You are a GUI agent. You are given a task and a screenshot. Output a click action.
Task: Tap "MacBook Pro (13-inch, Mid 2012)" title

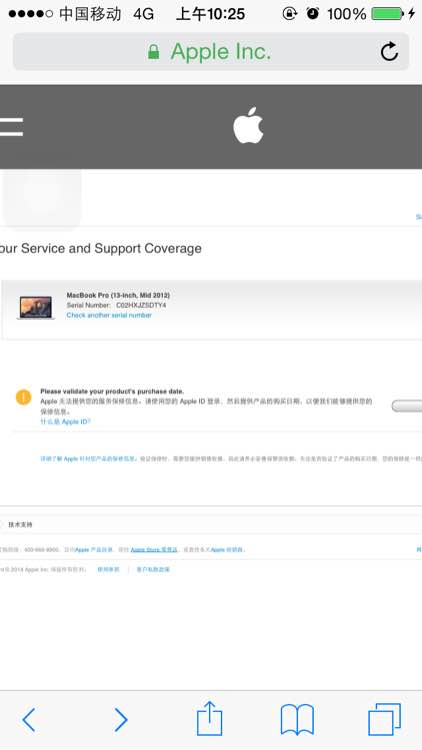[118, 296]
